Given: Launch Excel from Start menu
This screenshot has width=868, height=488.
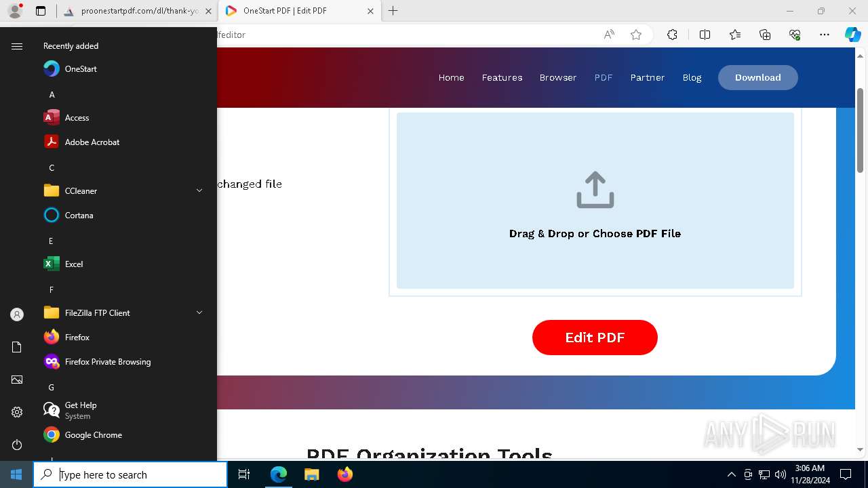Looking at the screenshot, I should point(122,264).
